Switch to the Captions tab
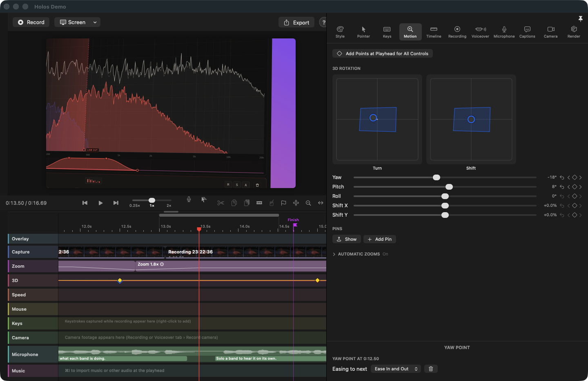Screen dimensions: 588x381 coord(527,32)
